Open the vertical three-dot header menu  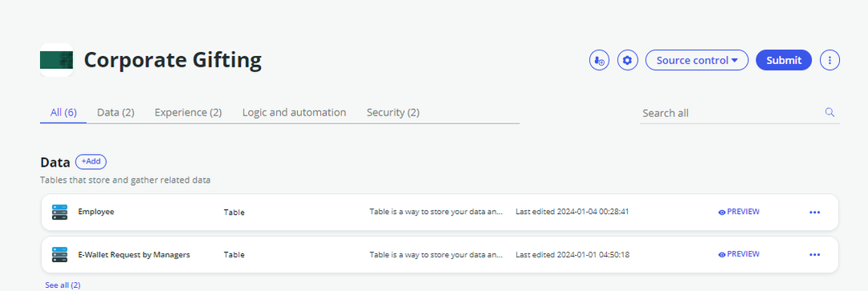pyautogui.click(x=829, y=60)
